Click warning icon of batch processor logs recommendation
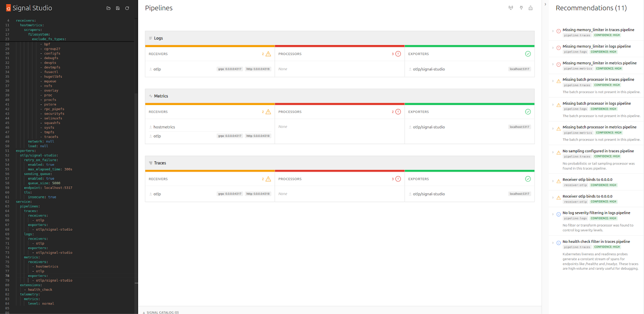This screenshot has height=314, width=644. (559, 105)
